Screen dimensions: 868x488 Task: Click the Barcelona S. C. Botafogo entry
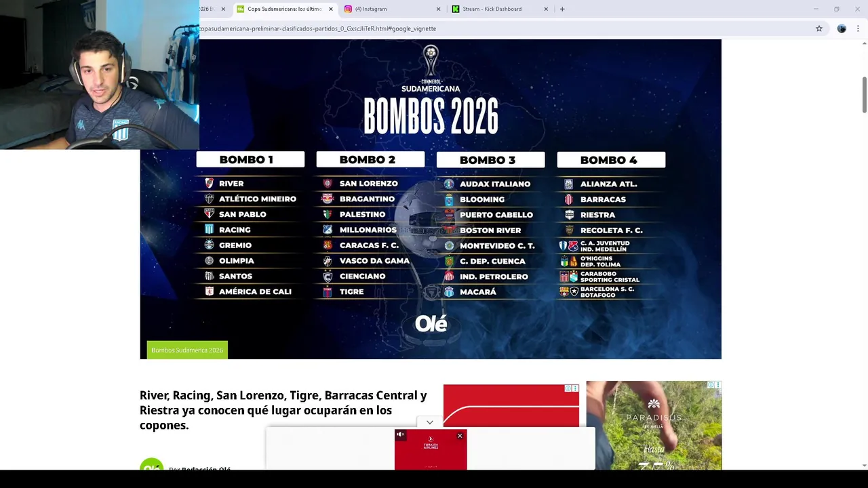(x=607, y=291)
